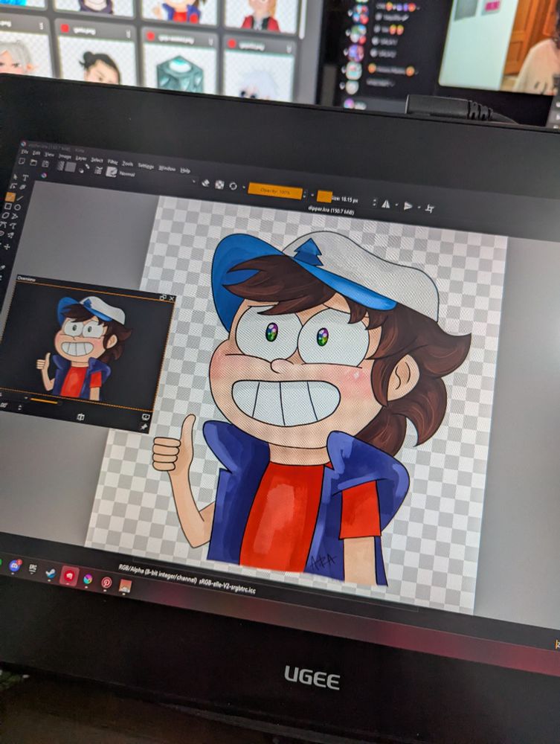560x744 pixels.
Task: Click the reload original preset icon
Action: (x=233, y=186)
